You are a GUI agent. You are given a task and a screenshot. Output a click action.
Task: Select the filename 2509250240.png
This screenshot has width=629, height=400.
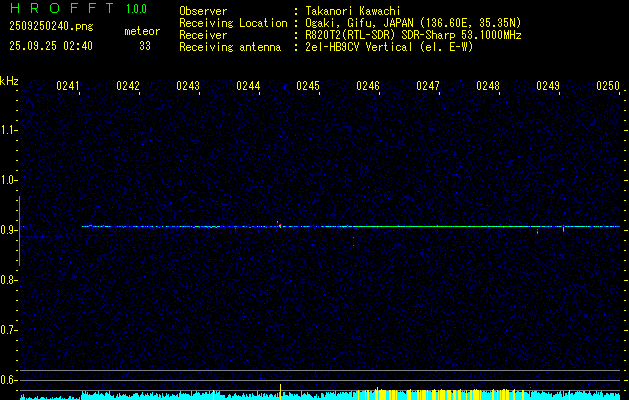point(51,26)
